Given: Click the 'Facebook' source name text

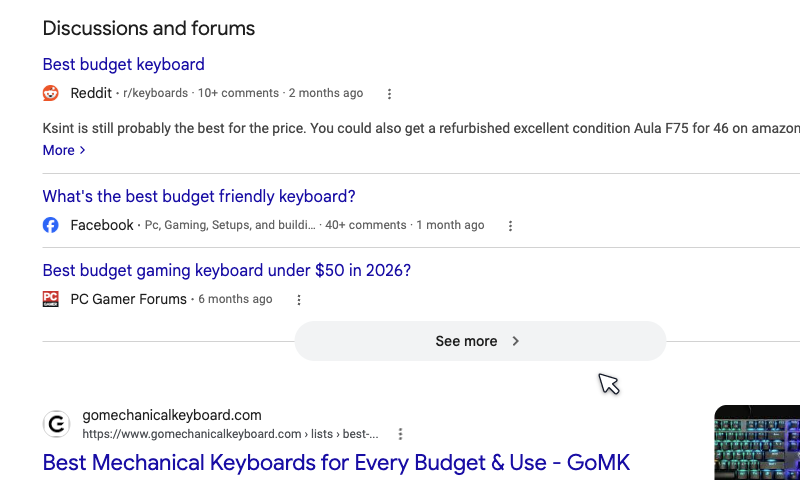Looking at the screenshot, I should (x=102, y=225).
